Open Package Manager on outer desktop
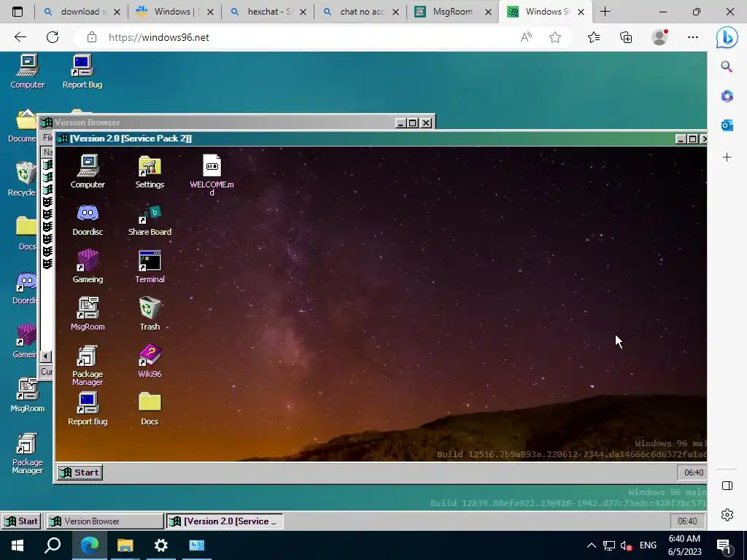 coord(27,454)
